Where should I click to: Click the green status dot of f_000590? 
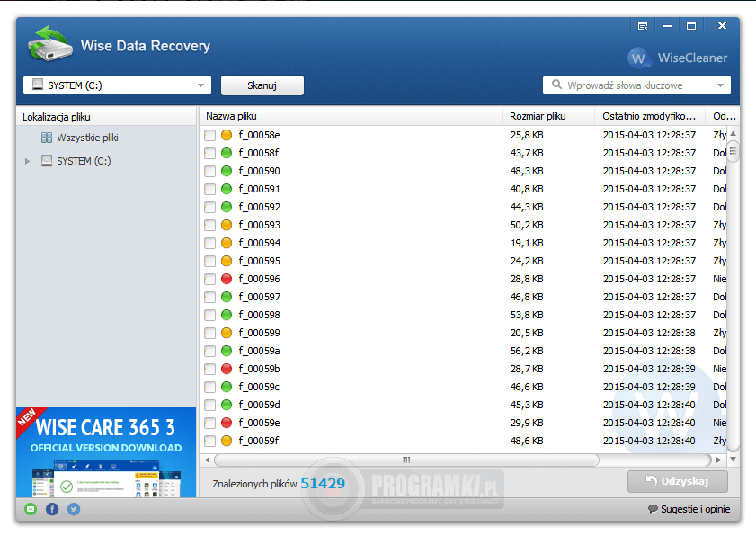click(x=227, y=171)
